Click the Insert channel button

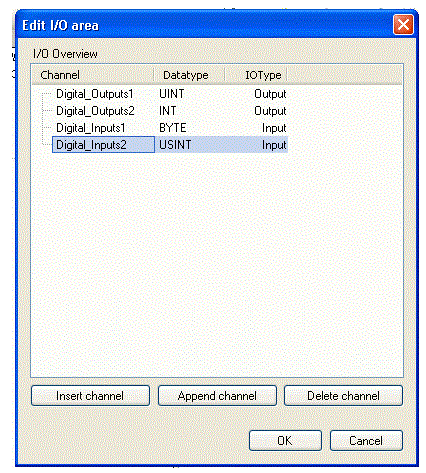(90, 396)
